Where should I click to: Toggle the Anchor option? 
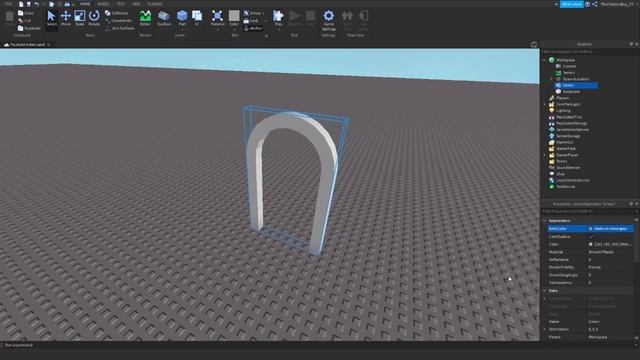pyautogui.click(x=253, y=28)
